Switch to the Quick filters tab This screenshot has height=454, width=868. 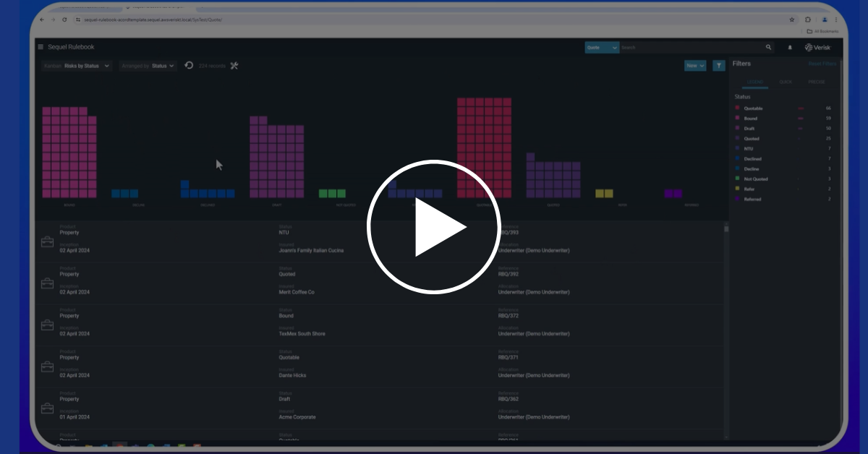click(786, 82)
